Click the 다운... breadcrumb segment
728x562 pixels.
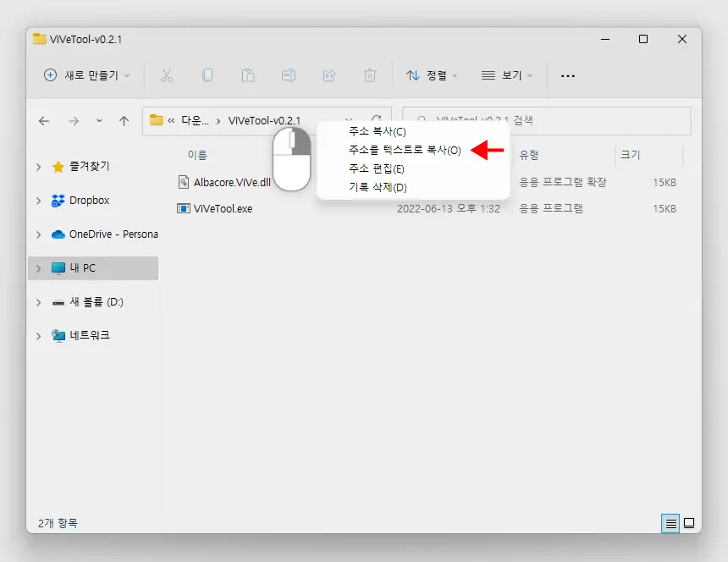point(195,121)
